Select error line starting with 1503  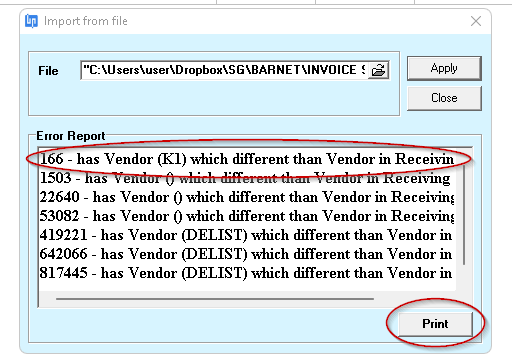pos(247,178)
